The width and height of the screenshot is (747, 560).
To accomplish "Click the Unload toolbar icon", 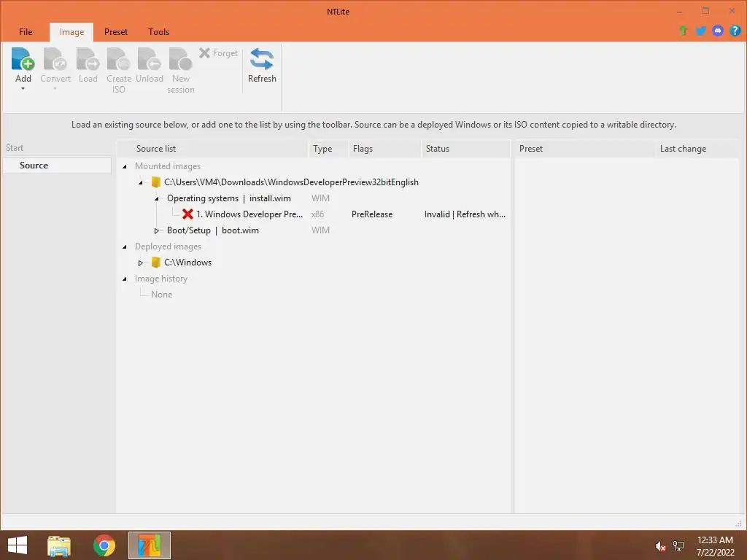I will tap(149, 59).
